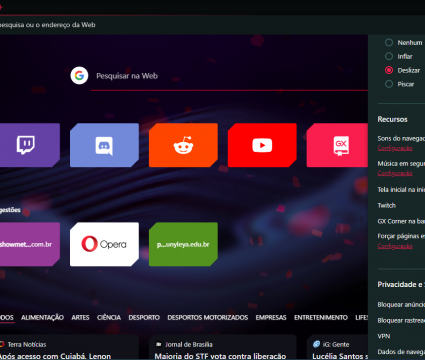Open Configuração link under Sons do navegador
The width and height of the screenshot is (425, 360).
[395, 148]
